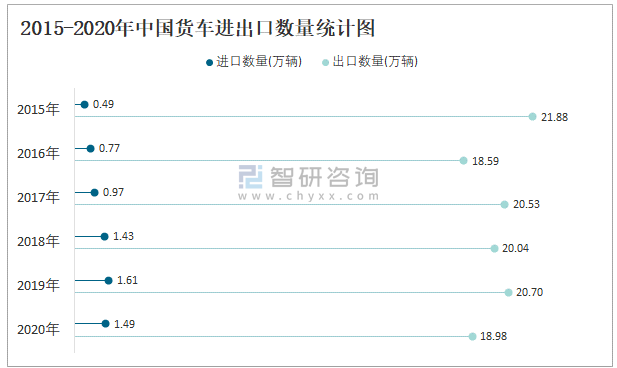Click the 2017 export dot labeled 20.53
Viewport: 617px width, 368px height.
[x=504, y=204]
